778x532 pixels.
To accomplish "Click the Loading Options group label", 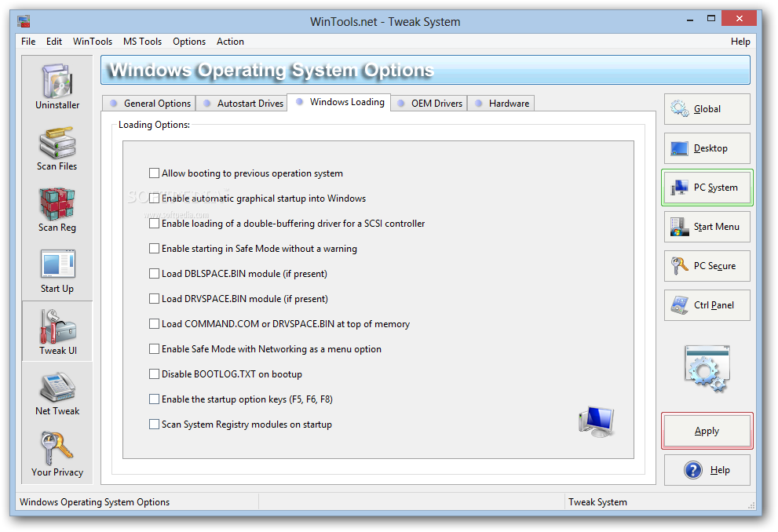I will (154, 125).
